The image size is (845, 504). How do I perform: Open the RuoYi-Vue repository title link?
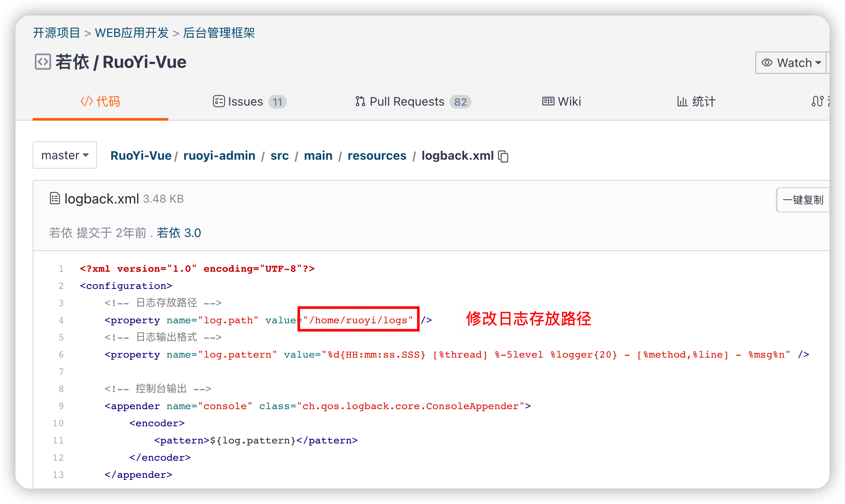(x=145, y=62)
